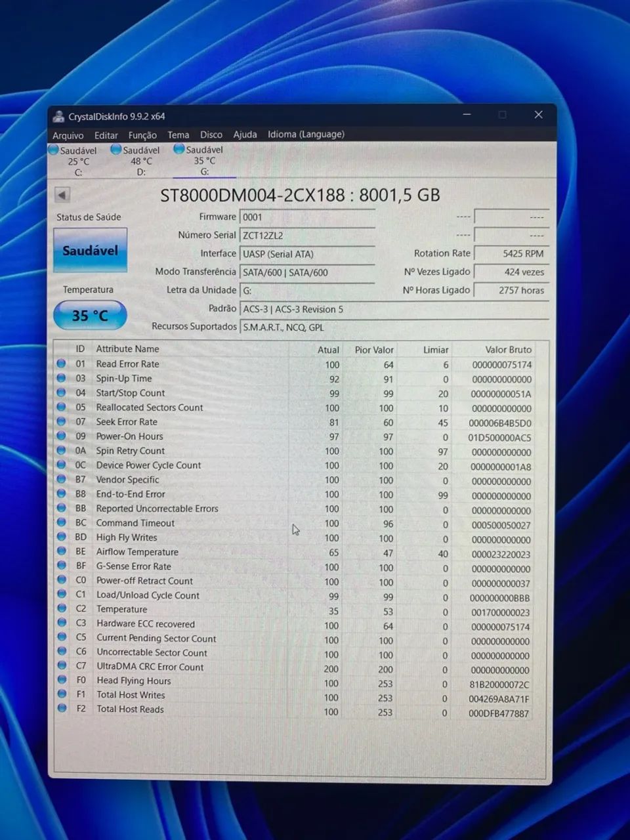Viewport: 630px width, 840px height.
Task: Click the drive letter field G:
Action: tap(307, 291)
